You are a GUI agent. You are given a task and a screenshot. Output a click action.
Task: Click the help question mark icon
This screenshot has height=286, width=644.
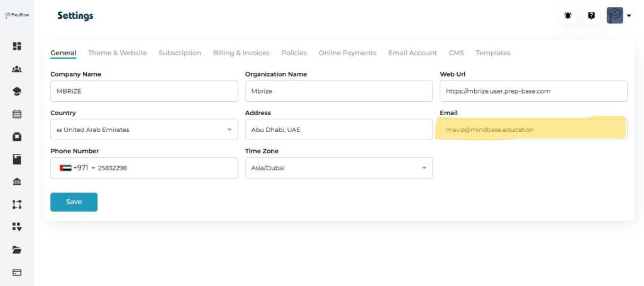click(591, 16)
